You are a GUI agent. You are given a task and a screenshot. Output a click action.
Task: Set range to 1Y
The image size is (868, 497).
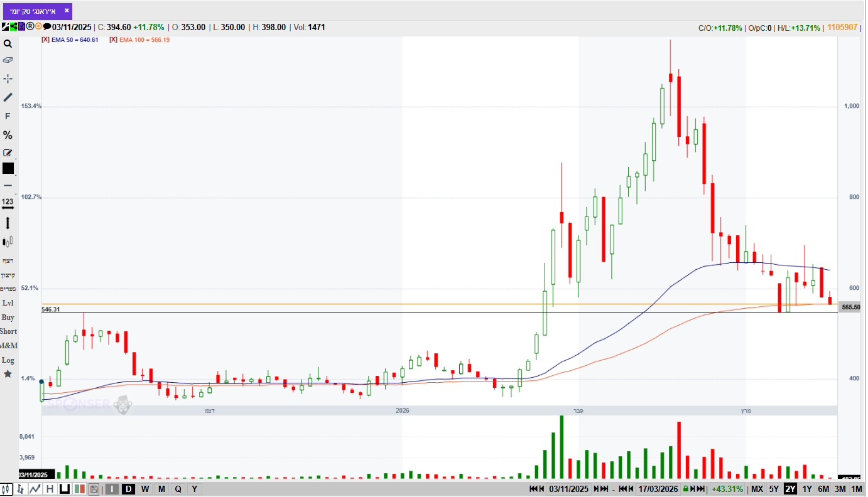coord(807,489)
